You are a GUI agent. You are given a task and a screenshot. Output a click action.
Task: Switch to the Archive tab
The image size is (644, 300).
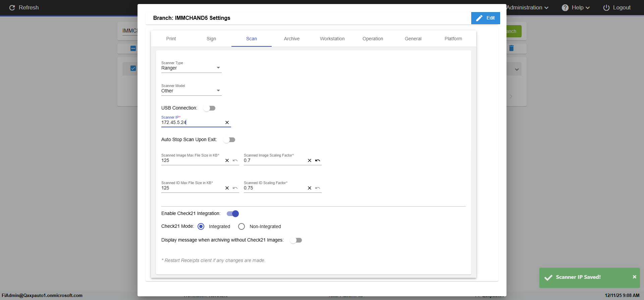coord(291,39)
